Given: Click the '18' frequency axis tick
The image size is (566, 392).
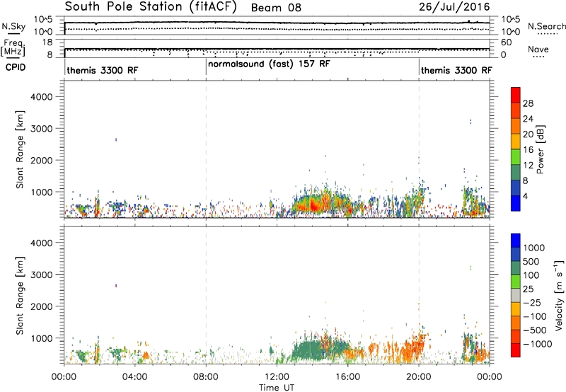Looking at the screenshot, I should (x=47, y=42).
